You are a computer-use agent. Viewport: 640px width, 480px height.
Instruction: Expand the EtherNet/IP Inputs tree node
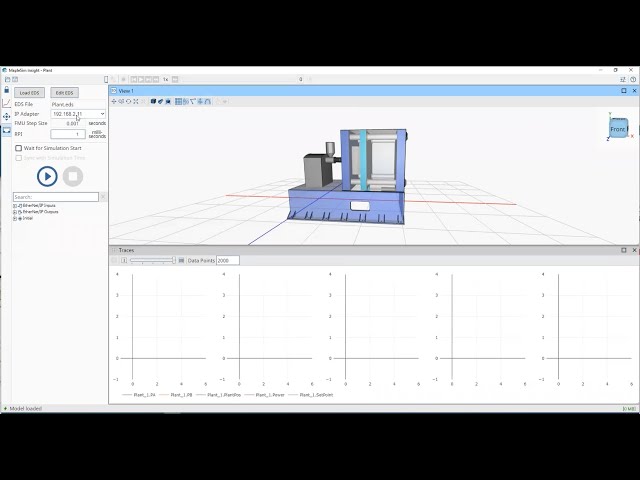coord(15,206)
